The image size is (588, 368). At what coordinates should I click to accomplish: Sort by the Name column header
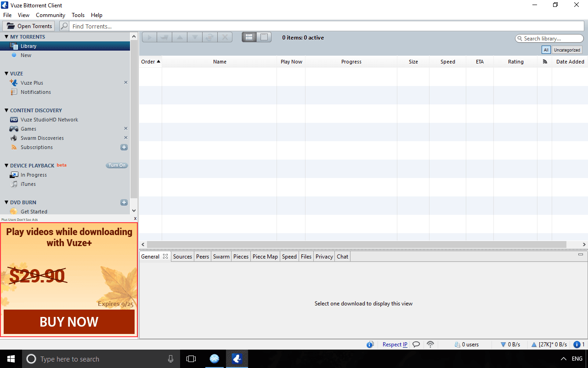[x=220, y=62]
